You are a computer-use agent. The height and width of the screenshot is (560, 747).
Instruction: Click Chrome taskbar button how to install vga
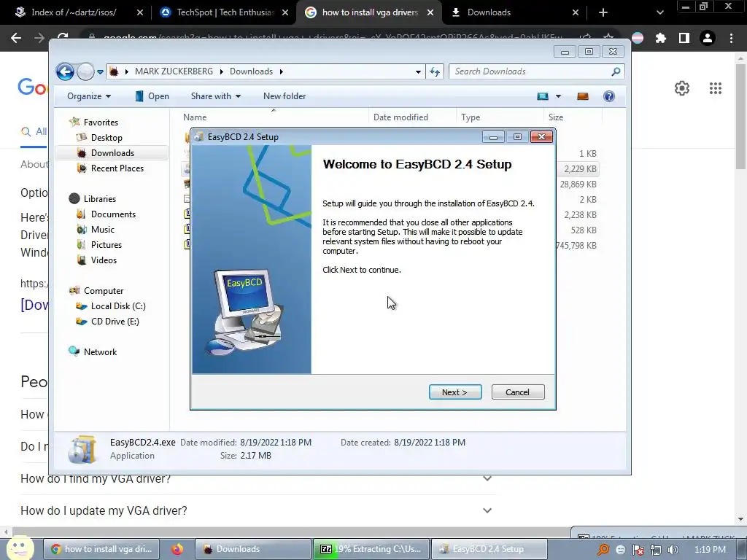pos(102,549)
